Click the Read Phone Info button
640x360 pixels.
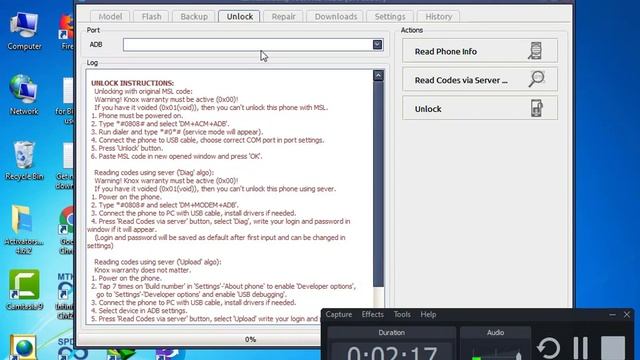480,51
